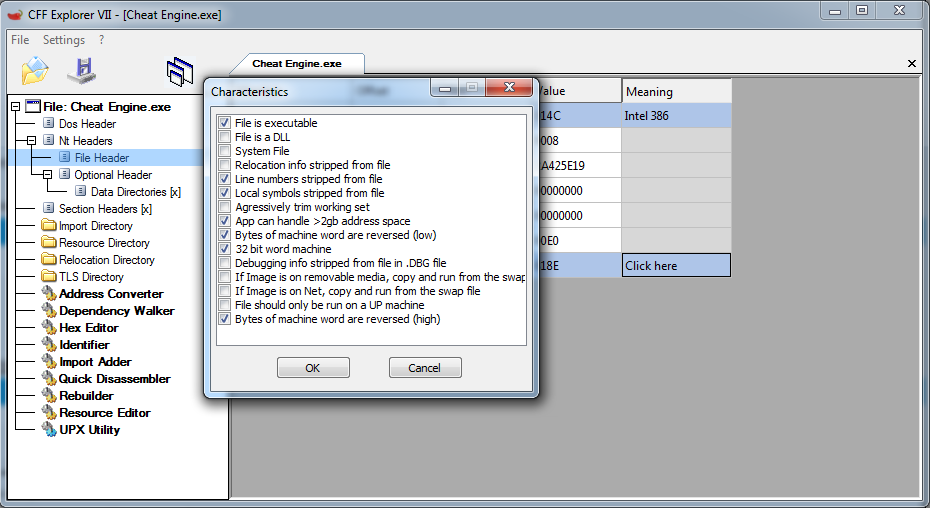Click the CFF Explorer title bar icon
The width and height of the screenshot is (930, 508).
(x=14, y=14)
